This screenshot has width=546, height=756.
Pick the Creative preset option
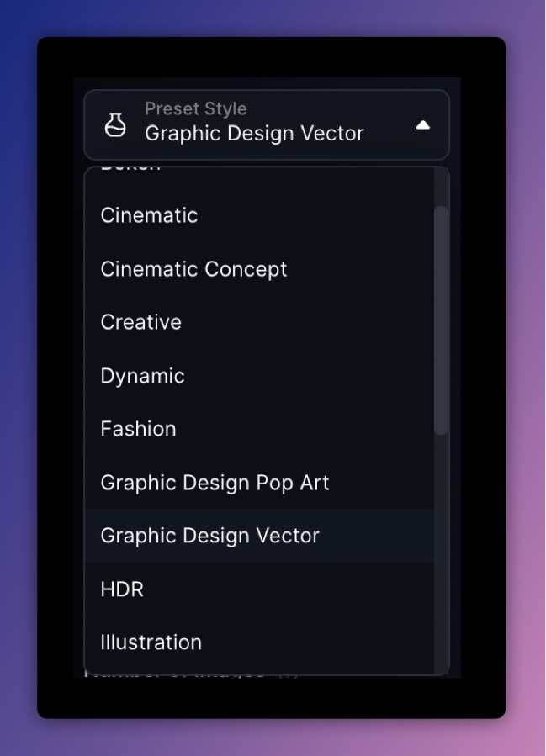click(140, 322)
